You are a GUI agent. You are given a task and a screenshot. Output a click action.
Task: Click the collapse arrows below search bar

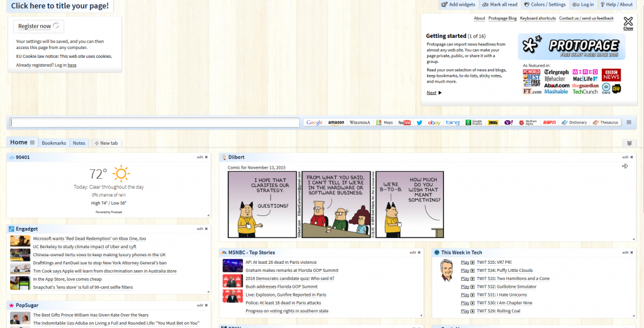629,144
